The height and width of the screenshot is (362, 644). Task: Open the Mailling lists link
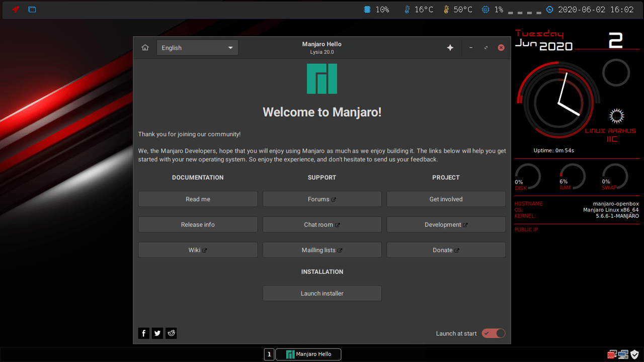[x=322, y=250]
